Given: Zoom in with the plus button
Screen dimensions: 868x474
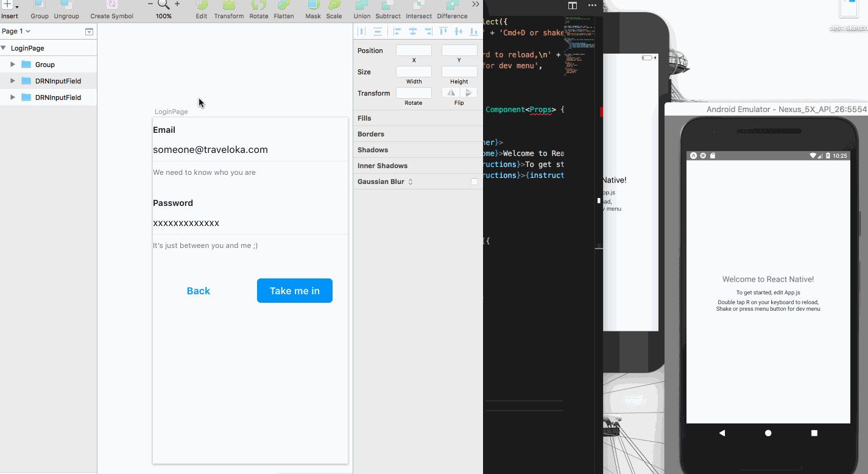Looking at the screenshot, I should tap(177, 4).
